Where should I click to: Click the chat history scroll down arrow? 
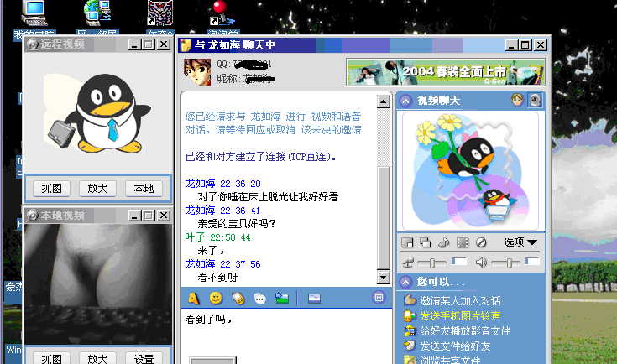(x=384, y=277)
